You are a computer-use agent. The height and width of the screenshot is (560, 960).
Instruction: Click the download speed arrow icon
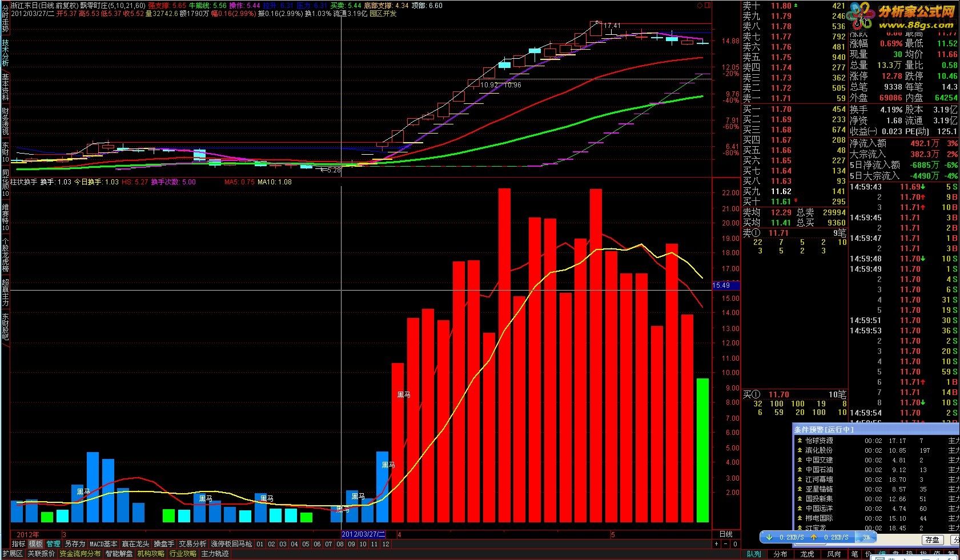(x=769, y=537)
